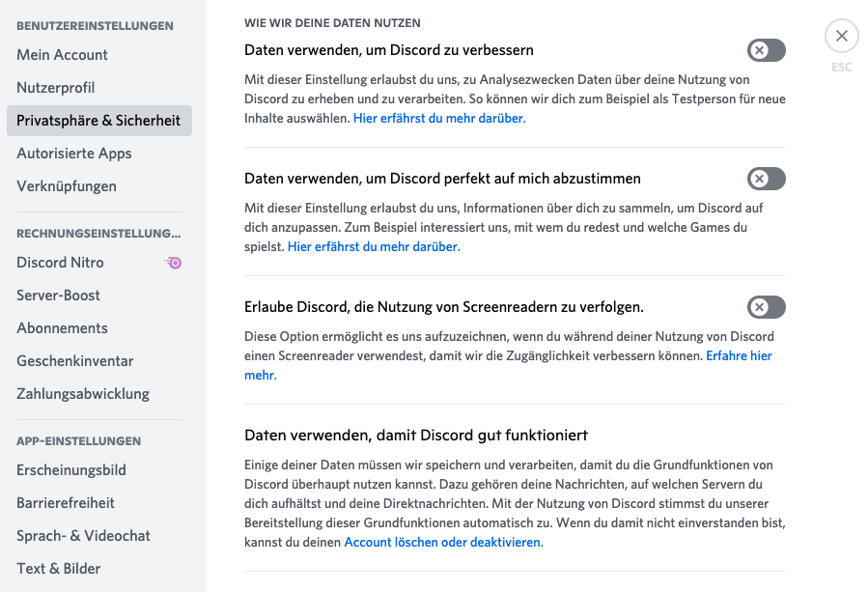The height and width of the screenshot is (592, 868).
Task: Go to Zahlungsabwicklung settings
Action: coord(83,394)
